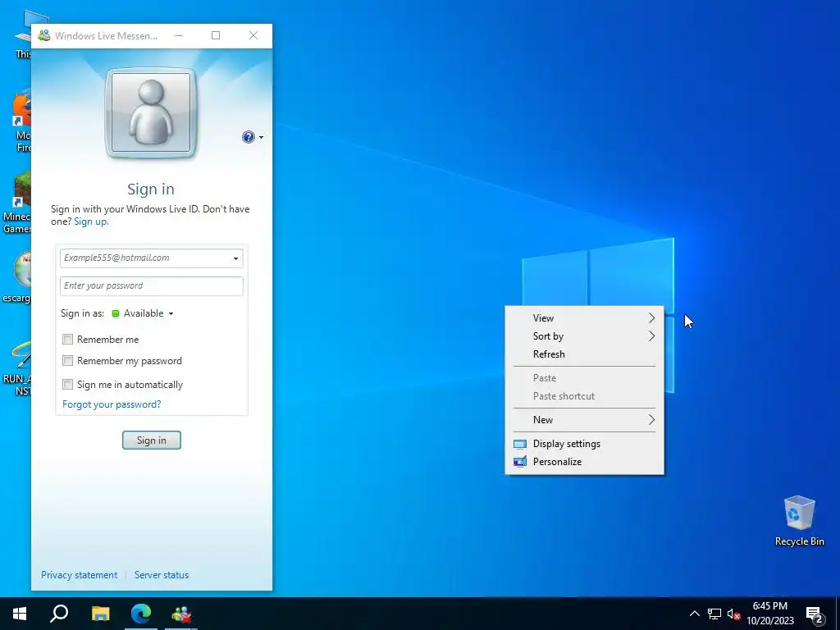The width and height of the screenshot is (840, 630).
Task: Open the blue help question mark icon
Action: click(248, 137)
